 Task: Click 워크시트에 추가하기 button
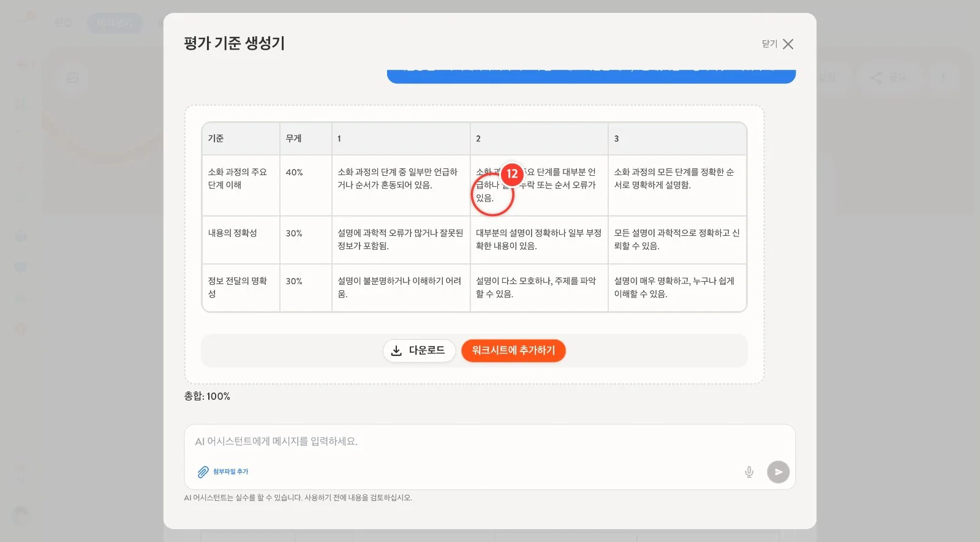(x=513, y=350)
